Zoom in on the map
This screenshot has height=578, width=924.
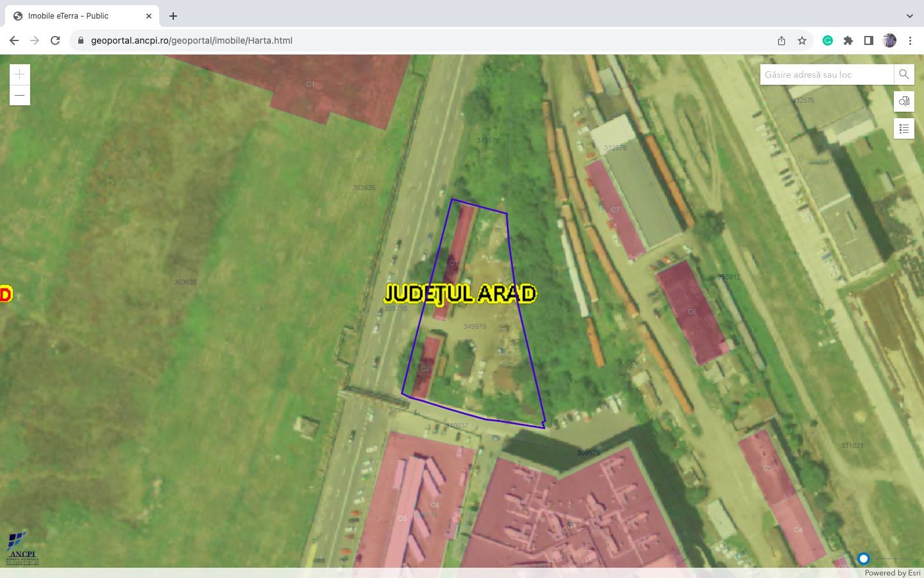[20, 74]
